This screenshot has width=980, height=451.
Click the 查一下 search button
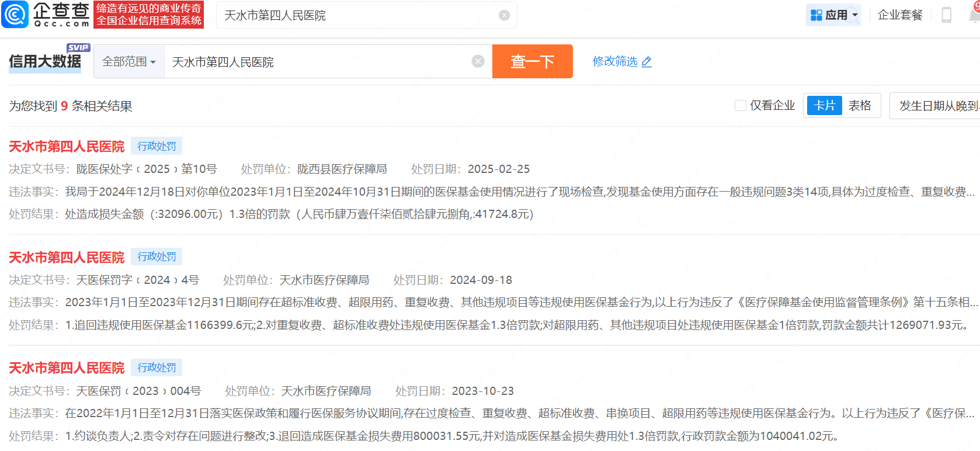point(532,61)
